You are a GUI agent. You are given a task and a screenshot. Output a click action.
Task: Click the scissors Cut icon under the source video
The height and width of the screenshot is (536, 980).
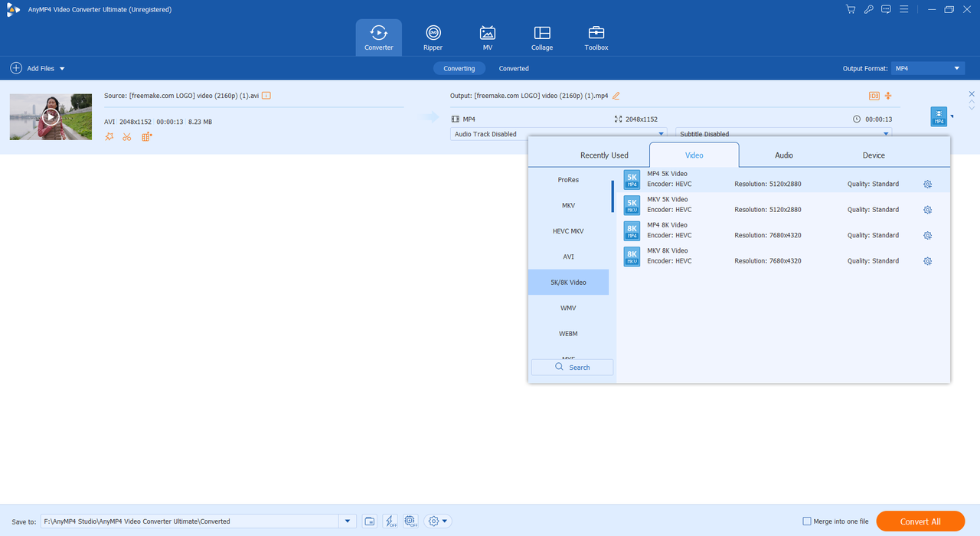127,137
